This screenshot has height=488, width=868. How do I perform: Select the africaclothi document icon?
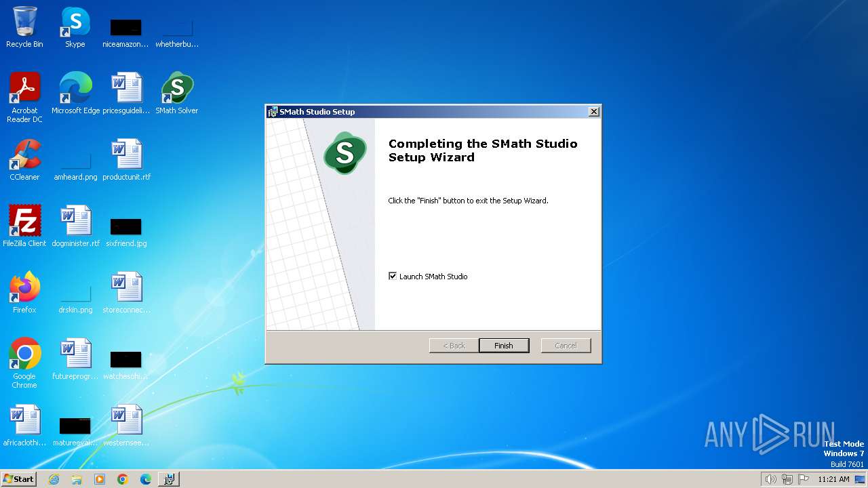click(24, 426)
